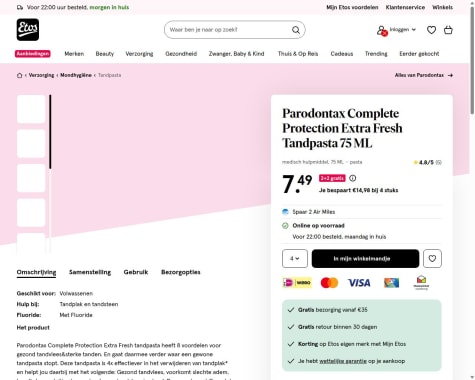Click the star rating 4.8/5
The image size is (475, 380).
[x=427, y=162]
